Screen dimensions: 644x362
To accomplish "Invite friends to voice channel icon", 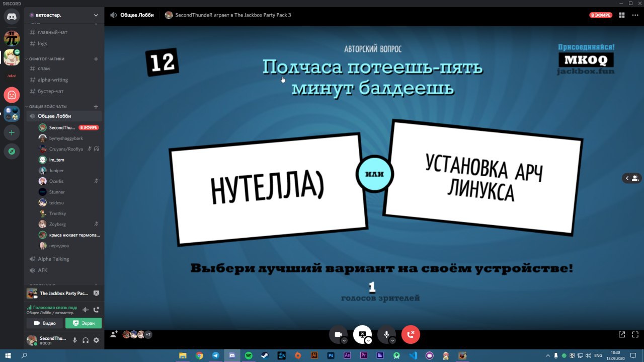I will click(x=114, y=334).
